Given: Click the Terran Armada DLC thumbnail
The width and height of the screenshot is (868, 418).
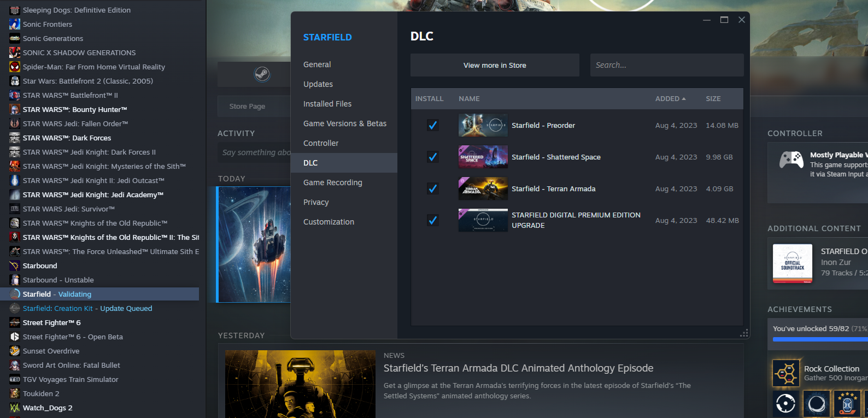Looking at the screenshot, I should point(483,189).
